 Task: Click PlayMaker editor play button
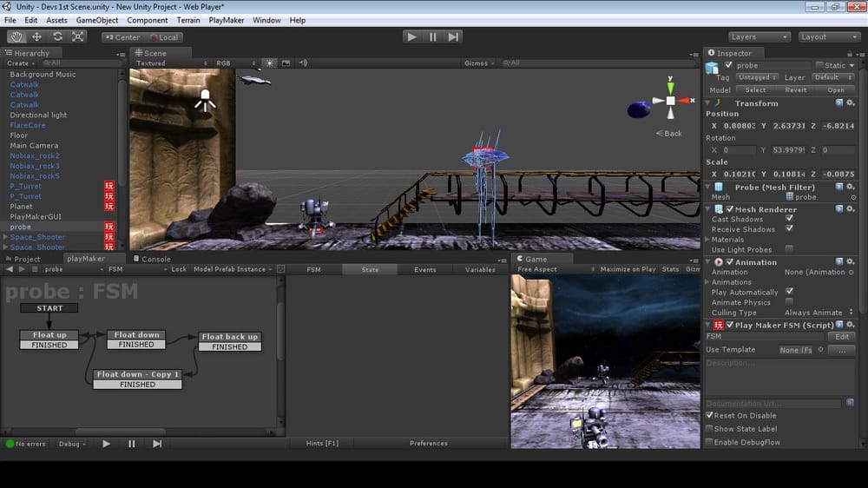[106, 444]
